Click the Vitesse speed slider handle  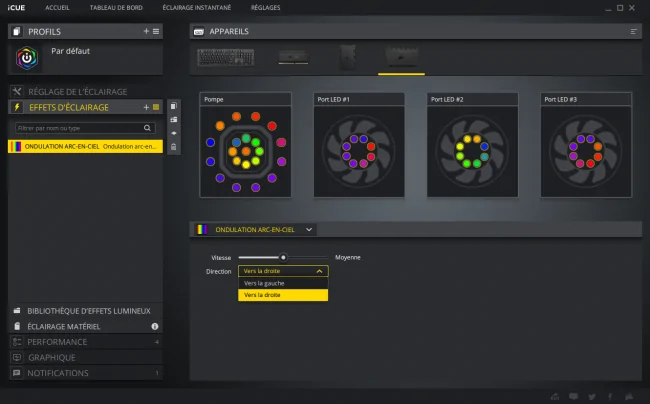click(x=283, y=257)
